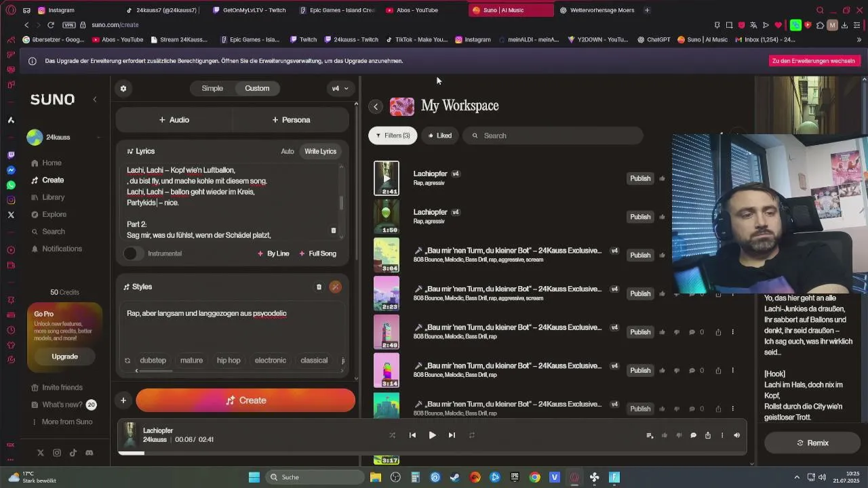This screenshot has width=868, height=488.
Task: Dislike the 3:14 Bau mir track
Action: pyautogui.click(x=677, y=371)
